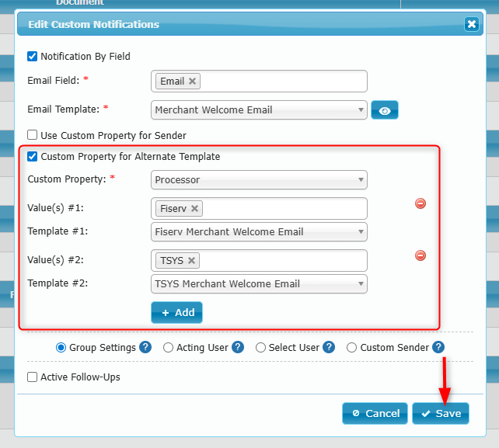Enable Use Custom Property for Sender
Image resolution: width=499 pixels, height=448 pixels.
coord(33,135)
